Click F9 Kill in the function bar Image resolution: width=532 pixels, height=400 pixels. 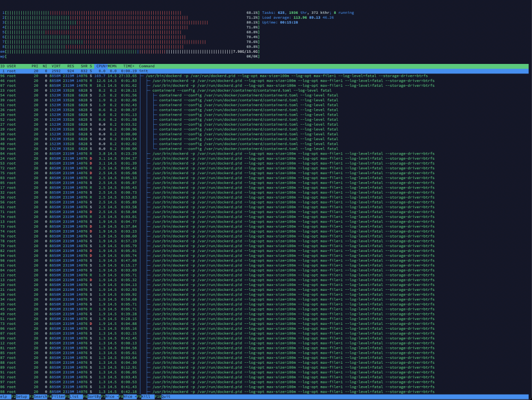pos(146,397)
